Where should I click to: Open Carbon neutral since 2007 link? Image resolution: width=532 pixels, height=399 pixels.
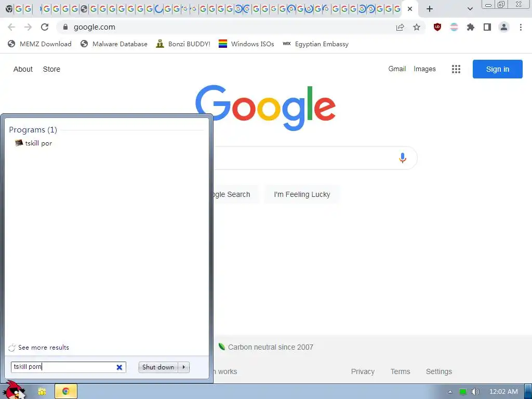[265, 347]
